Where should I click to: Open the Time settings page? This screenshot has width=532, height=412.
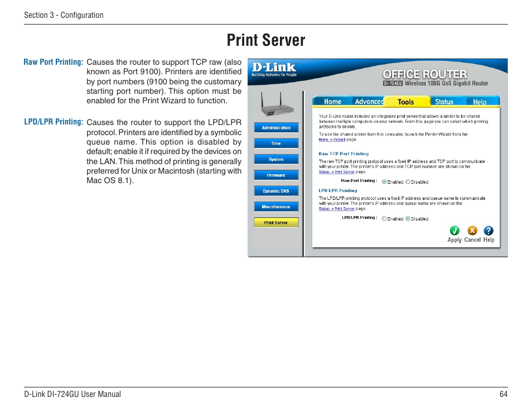click(x=276, y=143)
